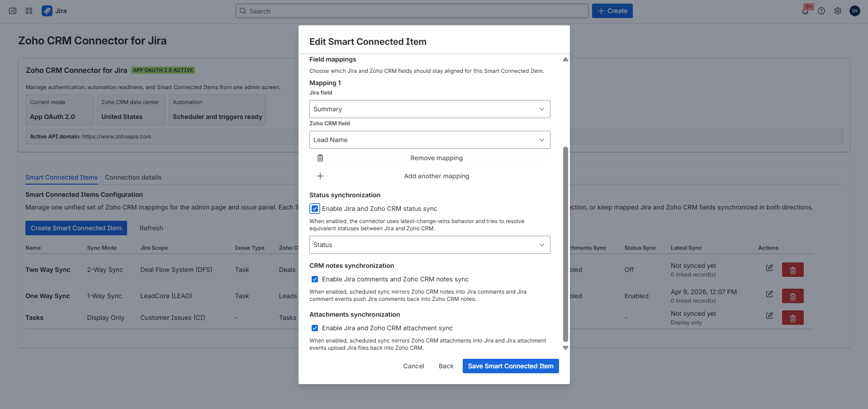The height and width of the screenshot is (409, 868).
Task: Open the Status field dropdown
Action: [430, 245]
